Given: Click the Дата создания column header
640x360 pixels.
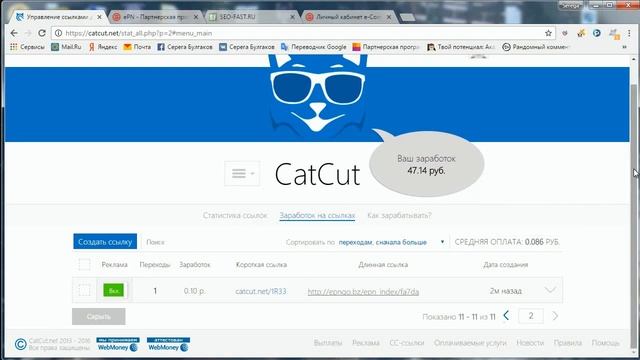Looking at the screenshot, I should tap(506, 264).
